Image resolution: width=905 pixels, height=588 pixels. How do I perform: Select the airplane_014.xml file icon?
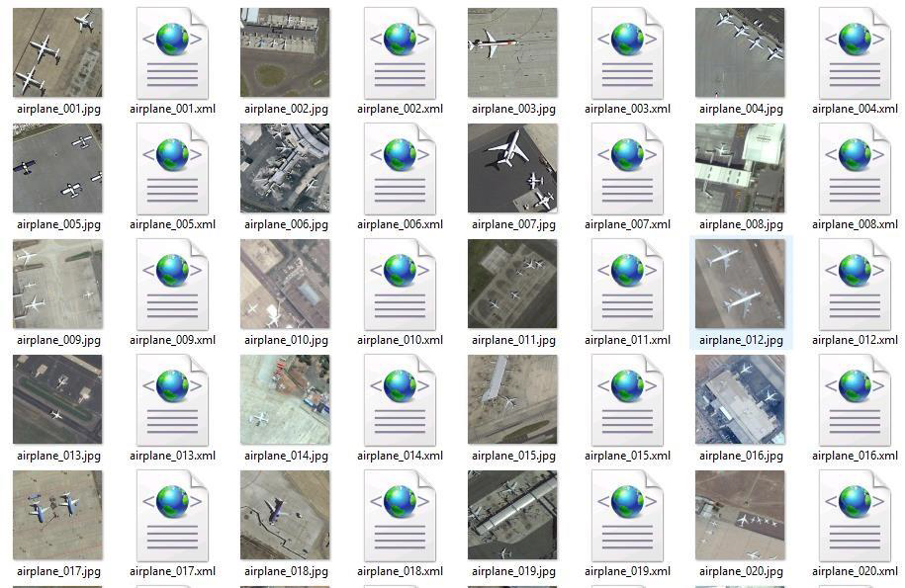pos(400,400)
